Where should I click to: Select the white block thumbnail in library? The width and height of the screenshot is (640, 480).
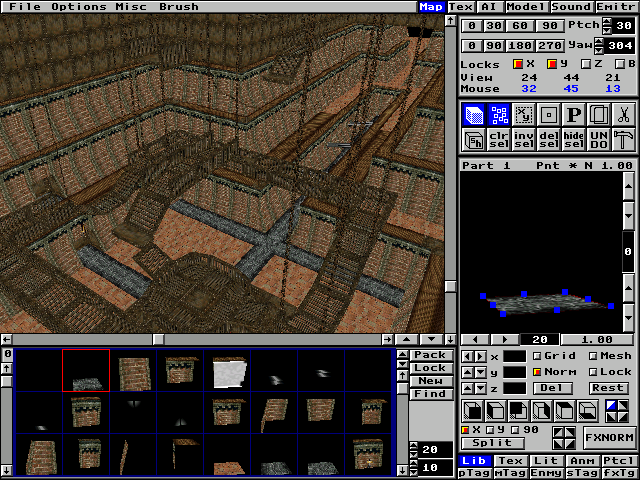click(228, 373)
